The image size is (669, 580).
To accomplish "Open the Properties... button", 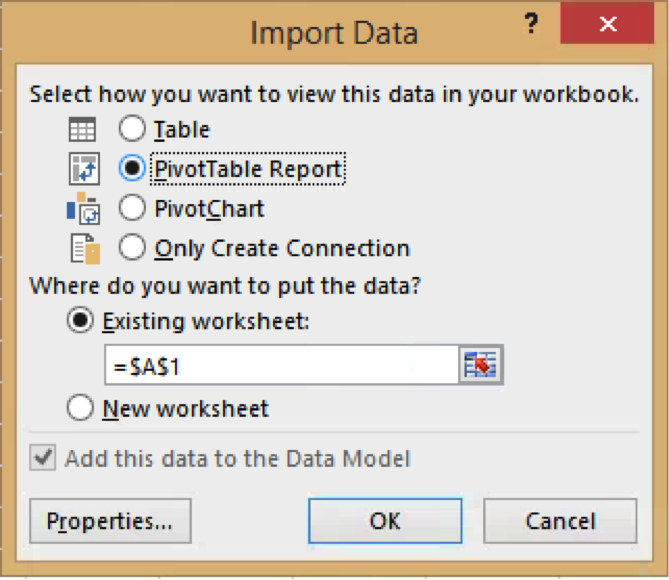I will click(x=110, y=521).
